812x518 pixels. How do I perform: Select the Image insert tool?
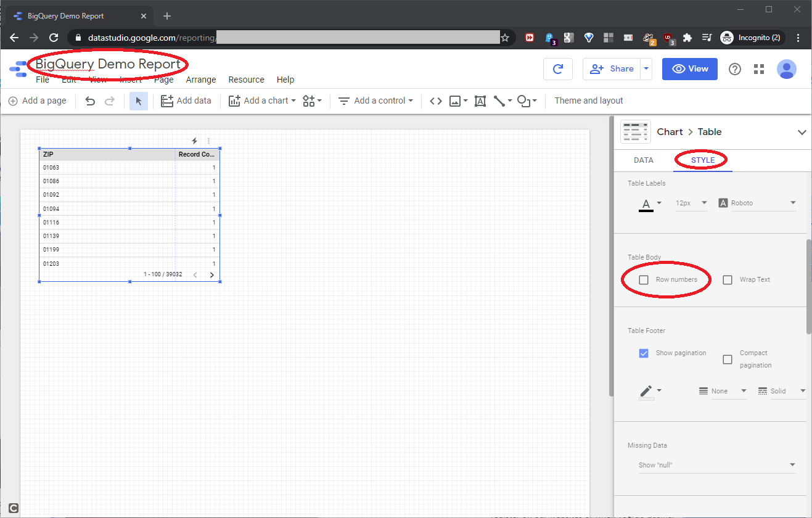[458, 101]
